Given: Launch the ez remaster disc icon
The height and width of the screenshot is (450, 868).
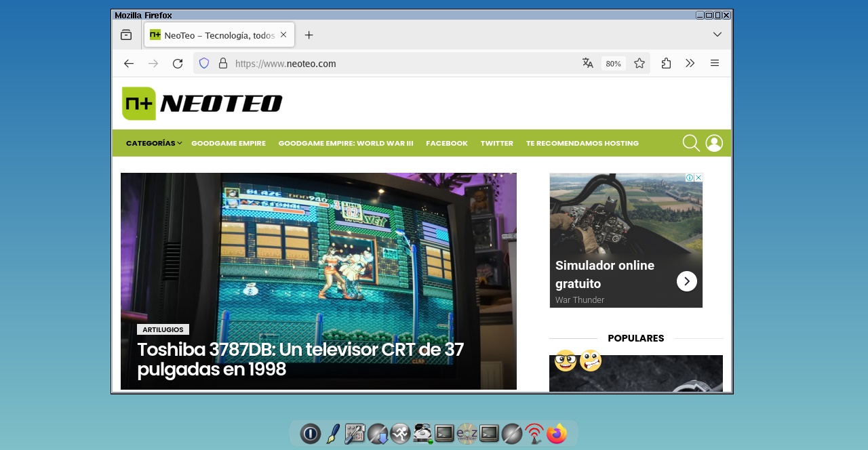Looking at the screenshot, I should tap(467, 433).
